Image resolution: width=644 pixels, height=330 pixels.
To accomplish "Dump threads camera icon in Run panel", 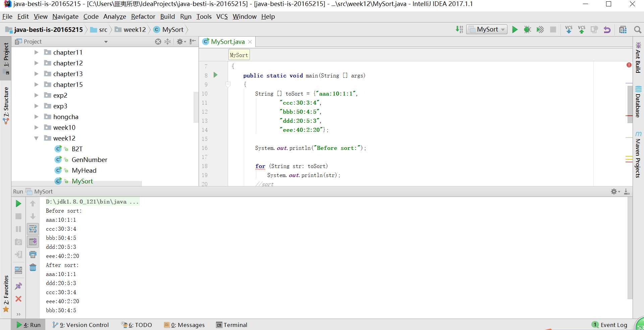I will (x=18, y=242).
